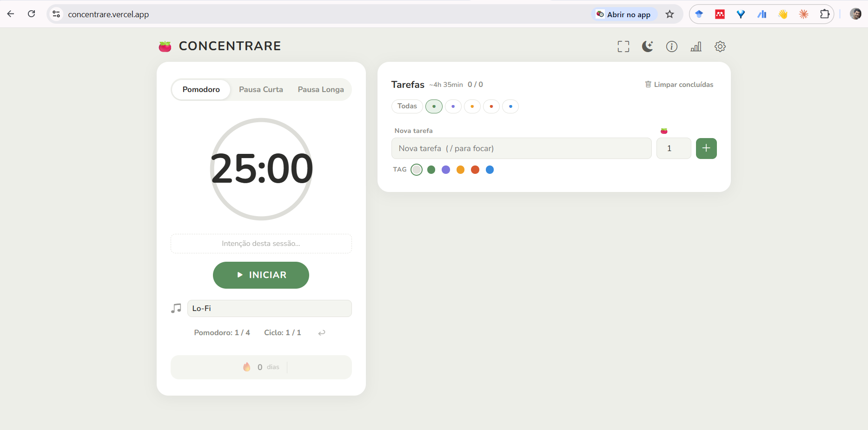Viewport: 868px width, 430px height.
Task: Select the no-color TAG swatch
Action: [x=417, y=170]
